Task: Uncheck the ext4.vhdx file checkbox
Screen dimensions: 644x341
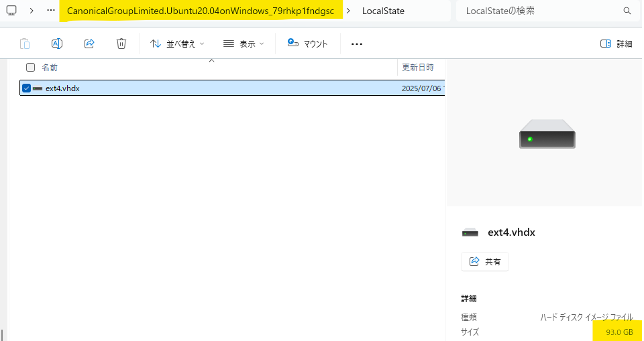Action: (26, 88)
